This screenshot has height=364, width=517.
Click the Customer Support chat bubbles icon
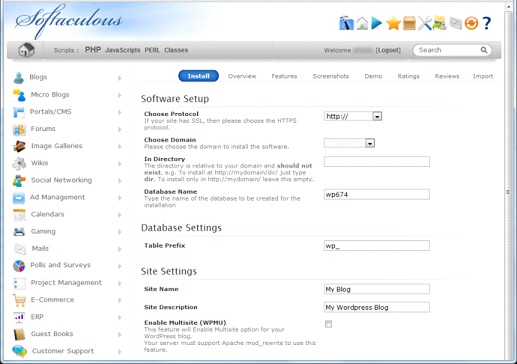[19, 351]
